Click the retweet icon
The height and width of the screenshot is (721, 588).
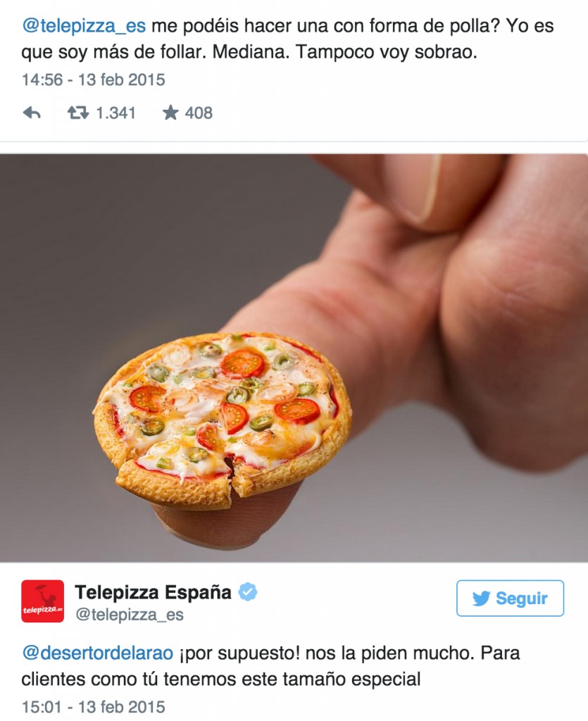point(78,113)
